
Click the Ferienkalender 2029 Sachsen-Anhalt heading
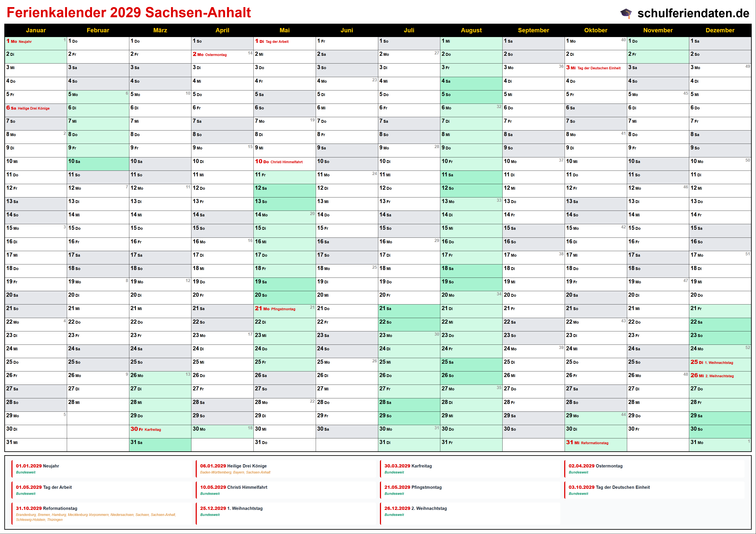coord(129,12)
